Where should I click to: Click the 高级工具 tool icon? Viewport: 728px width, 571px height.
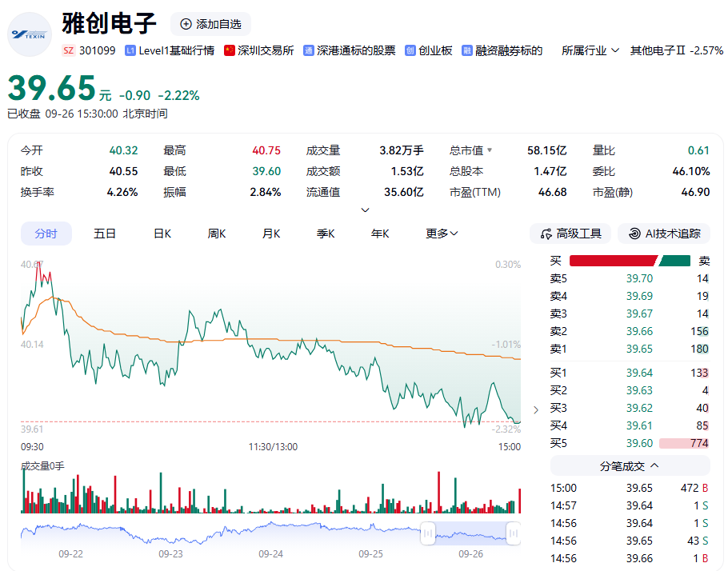pyautogui.click(x=546, y=234)
